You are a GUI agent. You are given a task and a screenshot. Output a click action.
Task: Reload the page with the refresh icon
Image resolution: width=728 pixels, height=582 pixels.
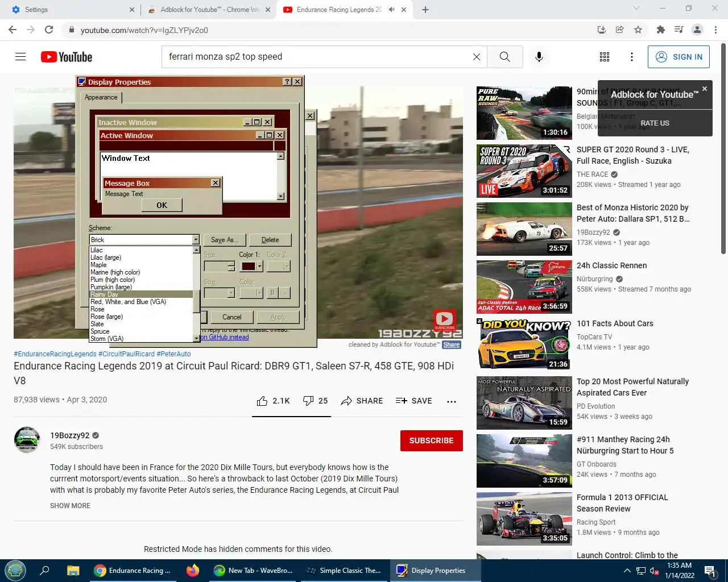(x=49, y=30)
